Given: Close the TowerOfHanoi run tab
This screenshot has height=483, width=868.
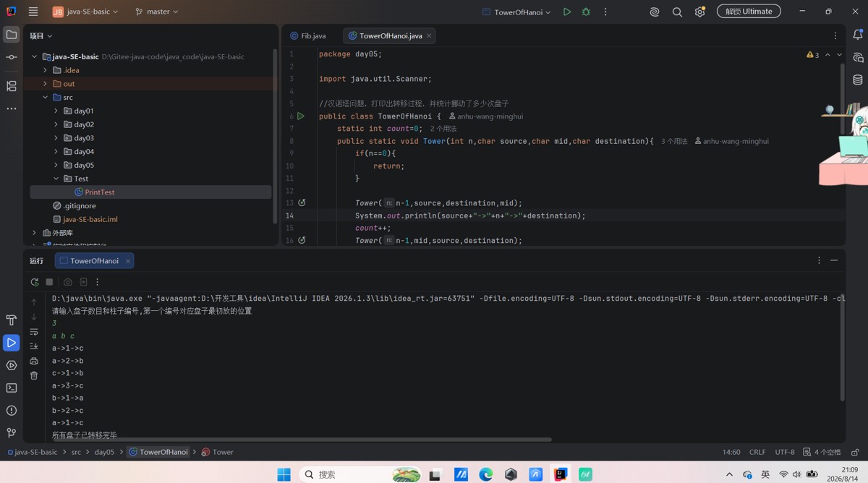Looking at the screenshot, I should 128,261.
